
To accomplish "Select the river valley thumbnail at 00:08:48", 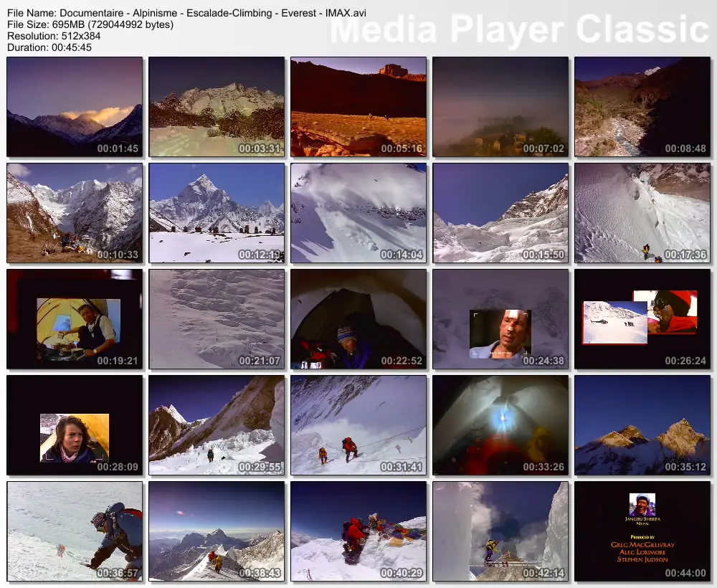I will click(642, 107).
